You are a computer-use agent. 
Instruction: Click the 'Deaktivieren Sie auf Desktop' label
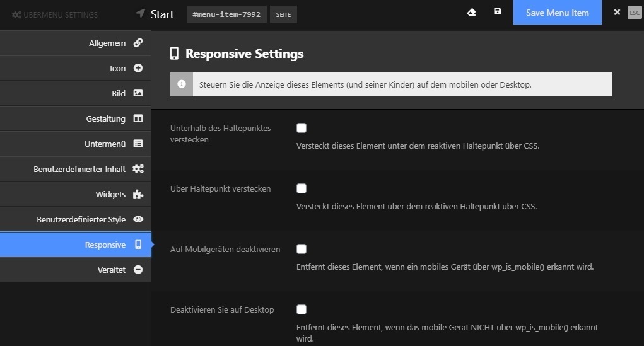tap(222, 310)
